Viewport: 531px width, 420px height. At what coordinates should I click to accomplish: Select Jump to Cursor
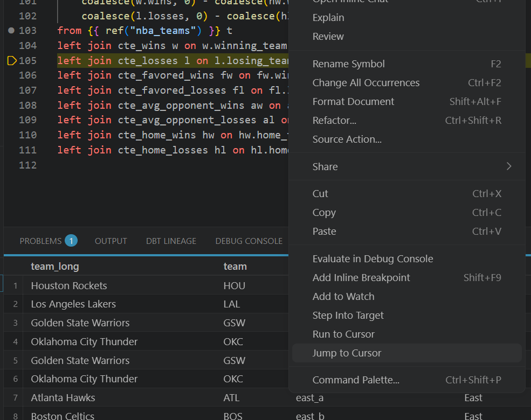click(406, 353)
